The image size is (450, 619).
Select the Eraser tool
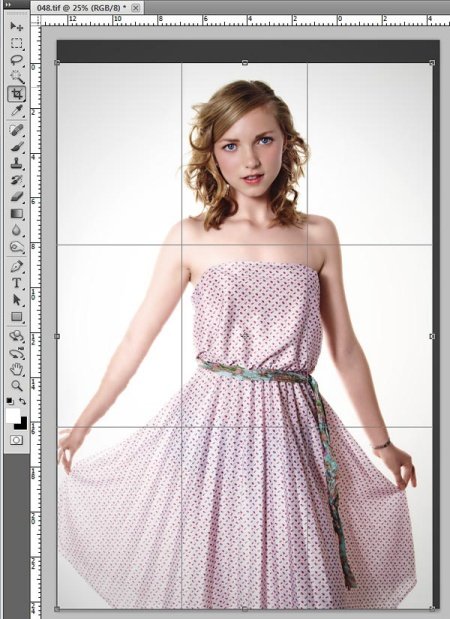click(x=17, y=197)
